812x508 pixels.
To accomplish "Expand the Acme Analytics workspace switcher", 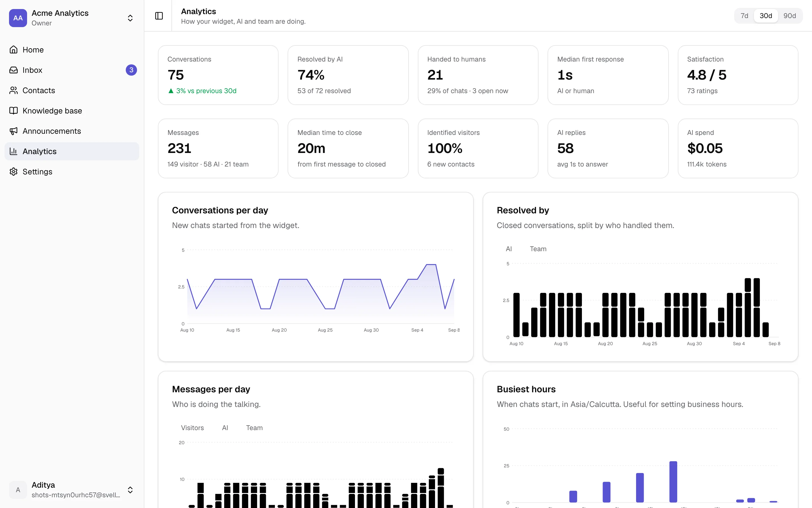I will (x=130, y=18).
